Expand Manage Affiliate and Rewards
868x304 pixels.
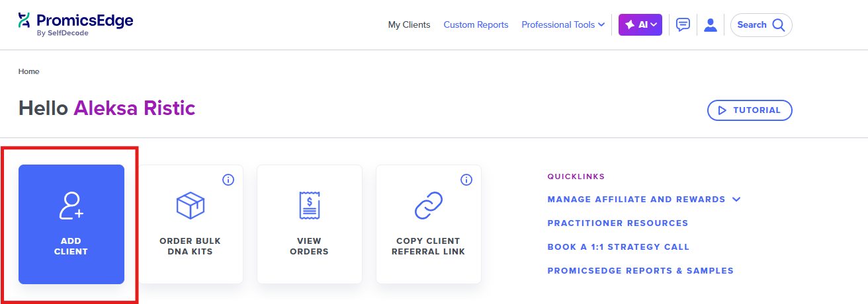click(x=644, y=200)
